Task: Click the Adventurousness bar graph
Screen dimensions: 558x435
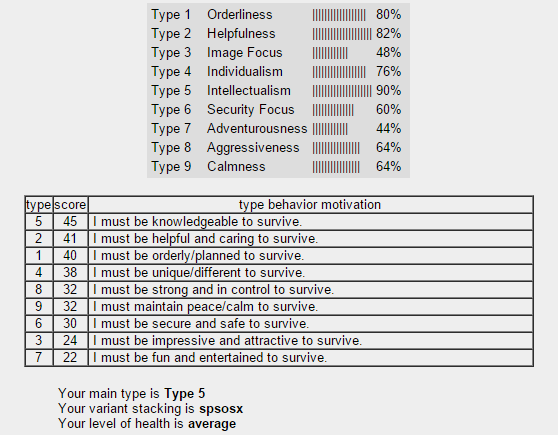Action: (x=330, y=129)
